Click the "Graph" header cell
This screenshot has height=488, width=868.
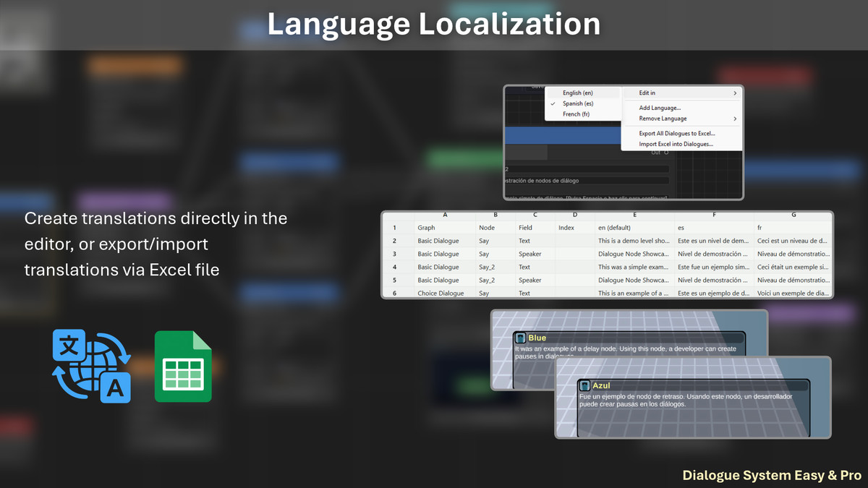(444, 228)
